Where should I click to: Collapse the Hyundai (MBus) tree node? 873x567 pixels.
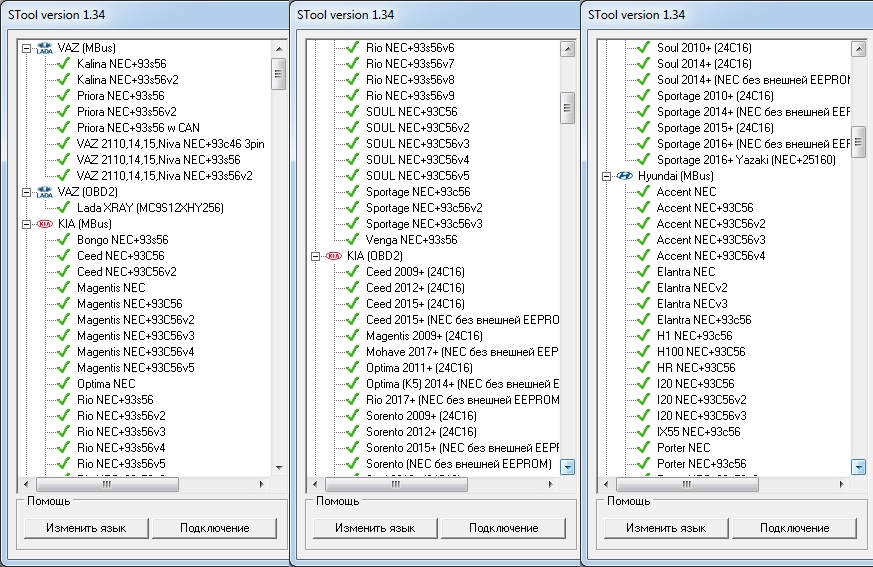605,176
